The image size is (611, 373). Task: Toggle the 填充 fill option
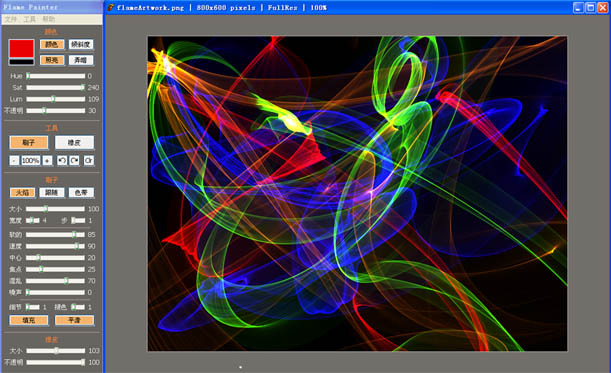click(29, 320)
